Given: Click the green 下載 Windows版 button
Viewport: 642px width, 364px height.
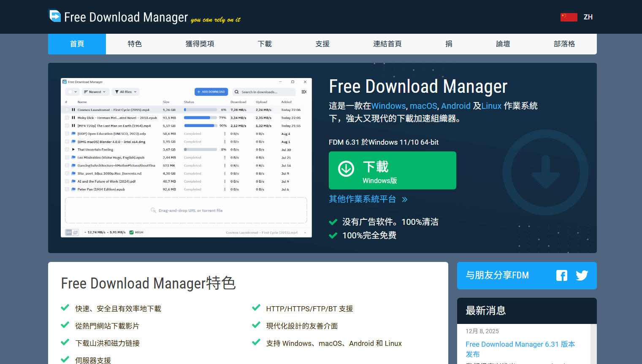Looking at the screenshot, I should (x=392, y=170).
